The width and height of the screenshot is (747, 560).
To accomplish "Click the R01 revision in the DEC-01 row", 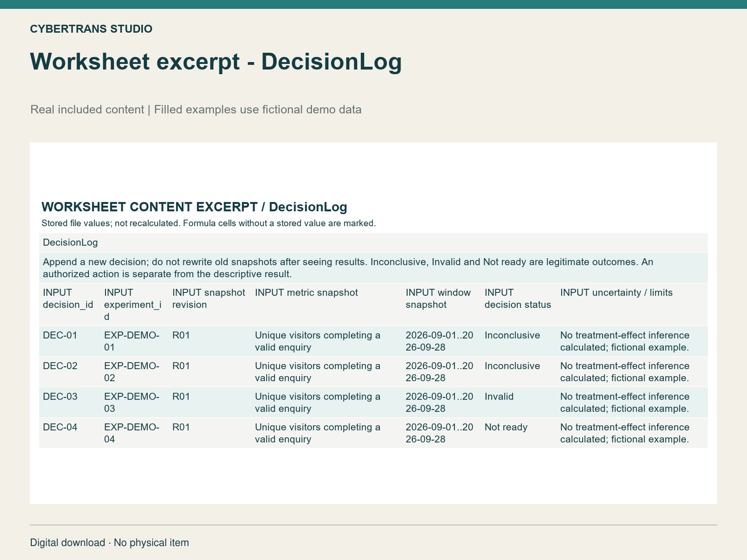I will 181,336.
